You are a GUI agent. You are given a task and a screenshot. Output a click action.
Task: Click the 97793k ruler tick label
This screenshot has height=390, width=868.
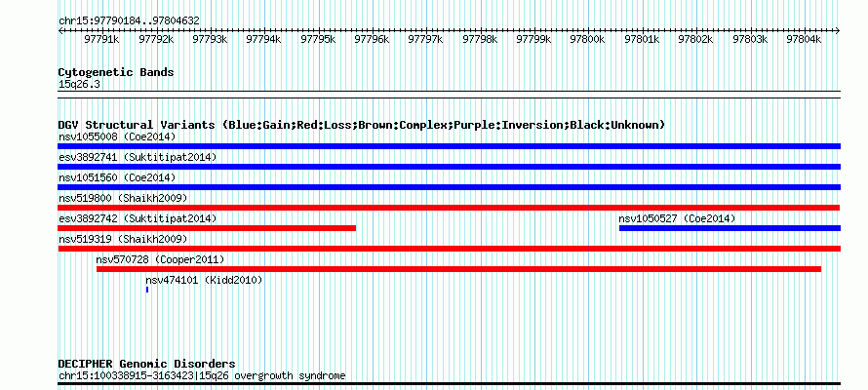click(x=210, y=39)
